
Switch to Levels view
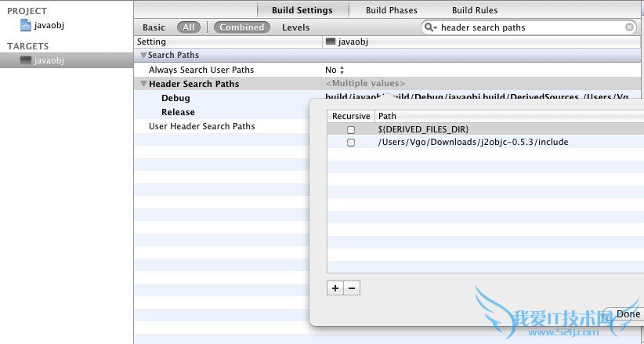[295, 27]
